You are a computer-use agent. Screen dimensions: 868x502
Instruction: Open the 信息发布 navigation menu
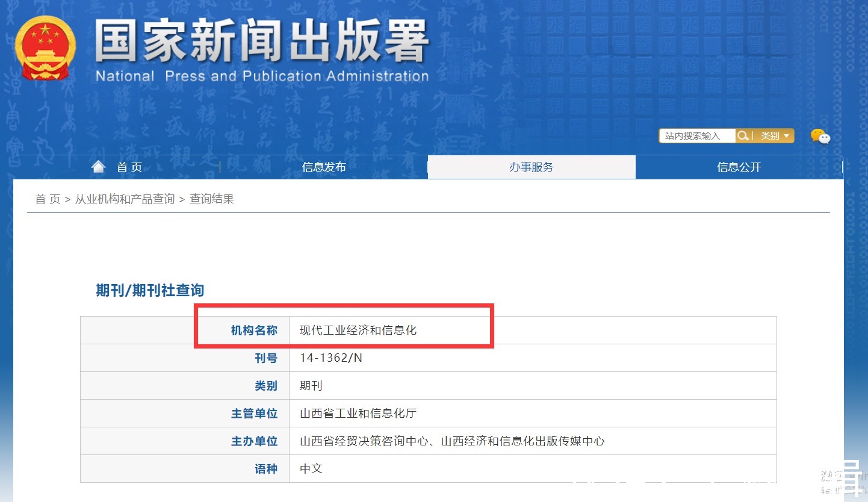pos(324,167)
